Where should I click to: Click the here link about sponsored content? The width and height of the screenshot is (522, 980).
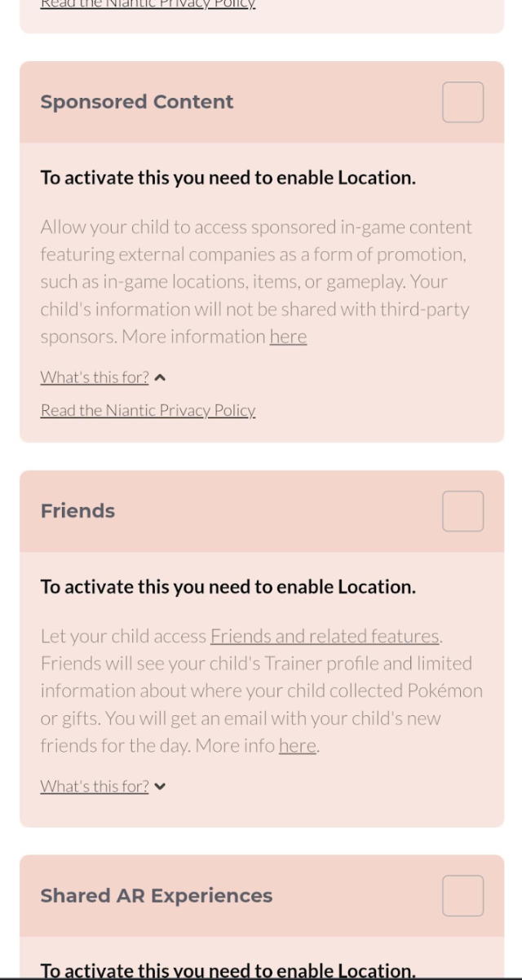click(289, 336)
